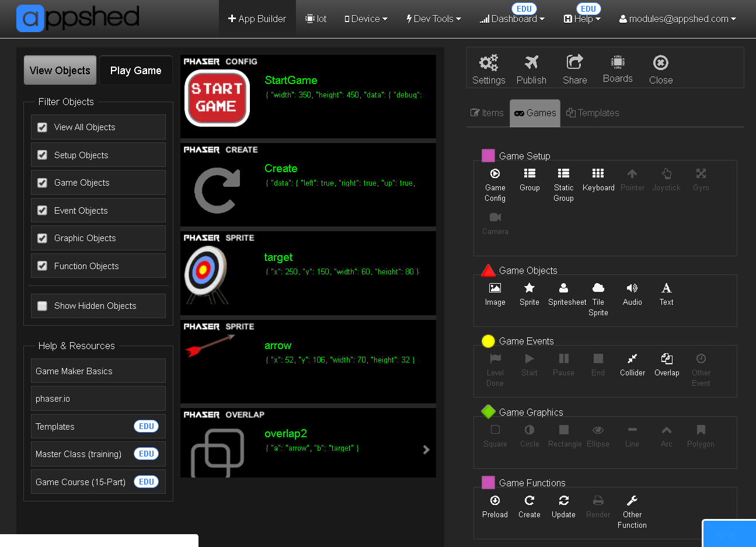Click the Publish airplane icon
Screen dimensions: 756x547
click(x=531, y=62)
